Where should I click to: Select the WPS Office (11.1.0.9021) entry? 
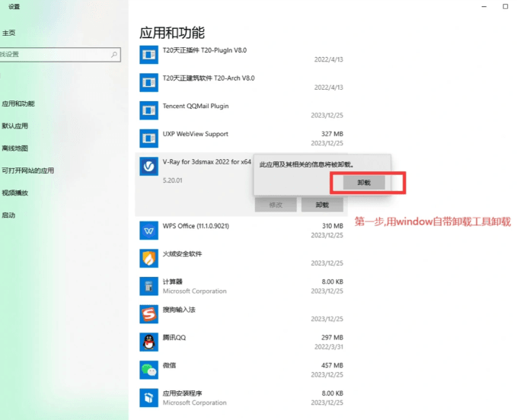click(196, 226)
